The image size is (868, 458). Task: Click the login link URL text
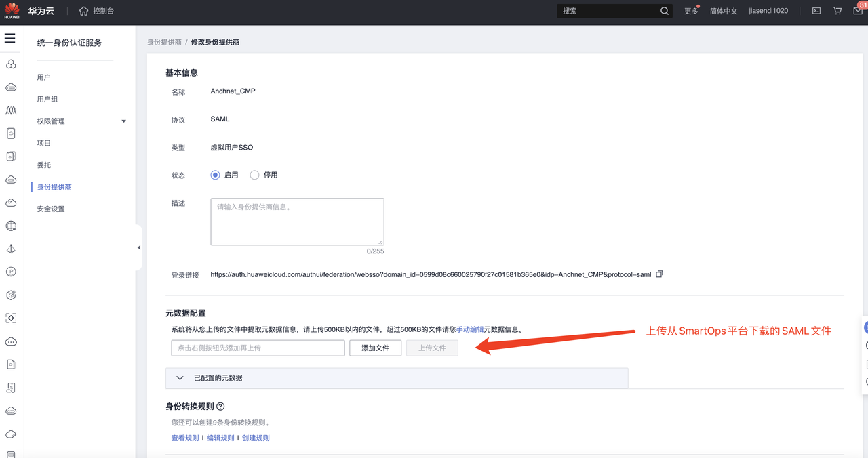(x=431, y=274)
